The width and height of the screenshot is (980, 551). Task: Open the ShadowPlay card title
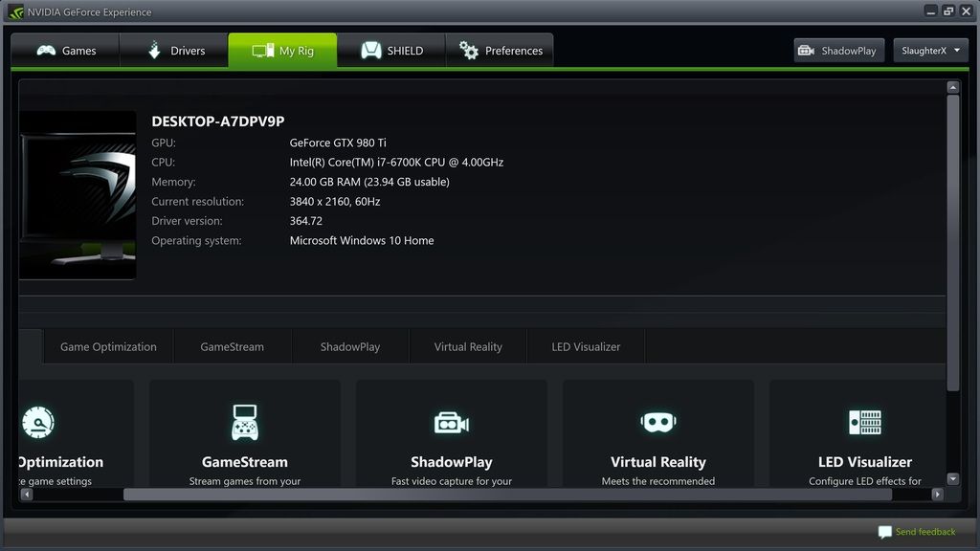tap(452, 462)
